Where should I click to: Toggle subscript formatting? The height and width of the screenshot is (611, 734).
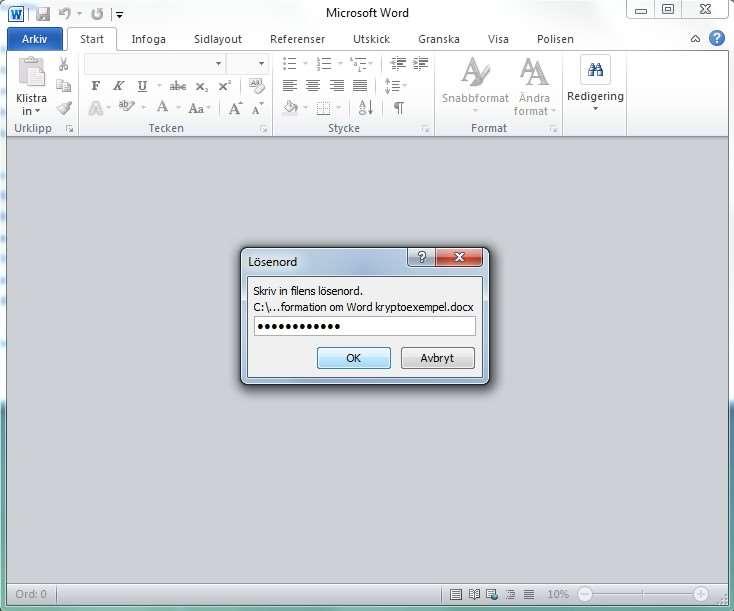point(202,87)
